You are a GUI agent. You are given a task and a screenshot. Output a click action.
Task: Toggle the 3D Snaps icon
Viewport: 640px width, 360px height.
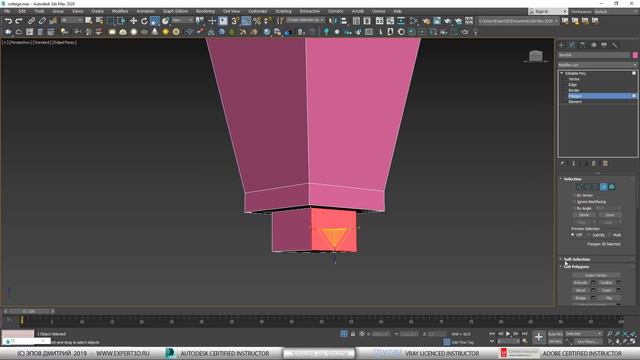(235, 20)
